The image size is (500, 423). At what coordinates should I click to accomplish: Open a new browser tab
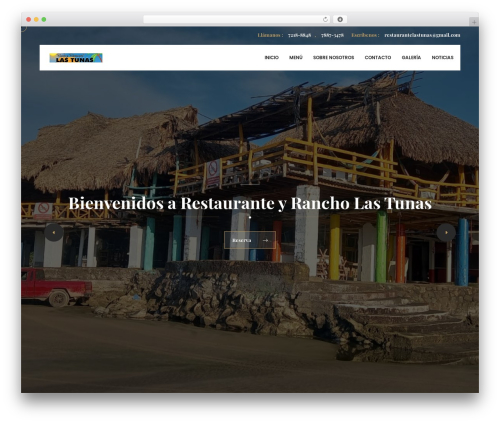[474, 22]
